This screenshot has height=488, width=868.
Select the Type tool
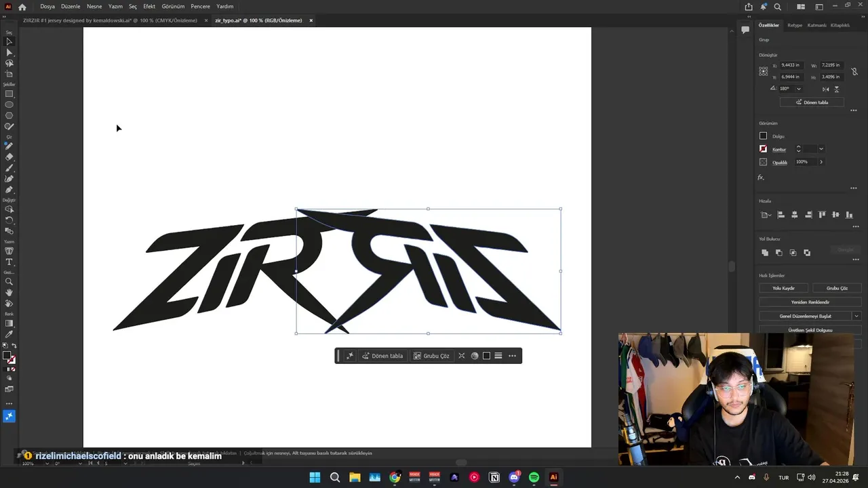pos(9,262)
